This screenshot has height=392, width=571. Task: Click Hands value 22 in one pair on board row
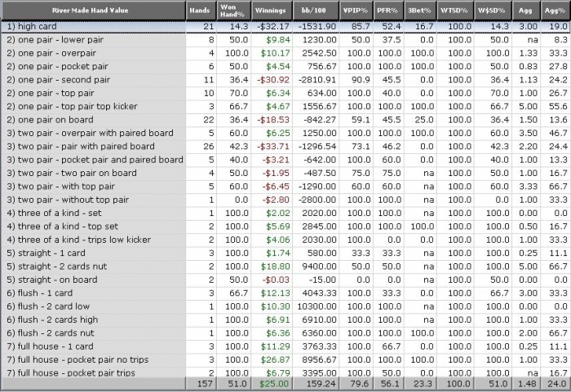click(x=209, y=120)
